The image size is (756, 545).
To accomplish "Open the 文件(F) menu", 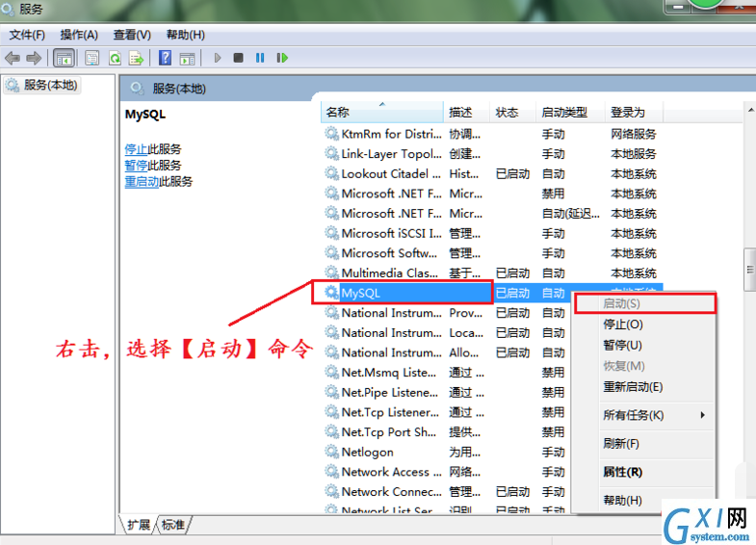I will point(27,35).
